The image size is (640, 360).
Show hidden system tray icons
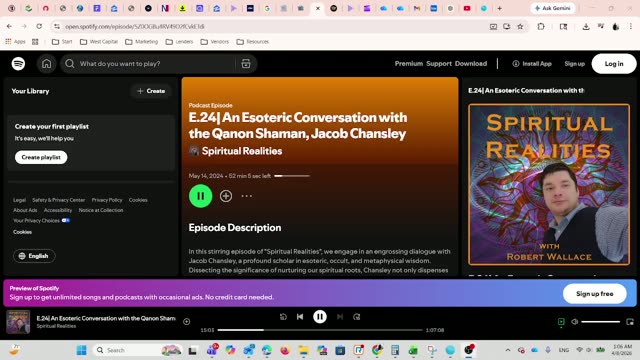pyautogui.click(x=508, y=350)
